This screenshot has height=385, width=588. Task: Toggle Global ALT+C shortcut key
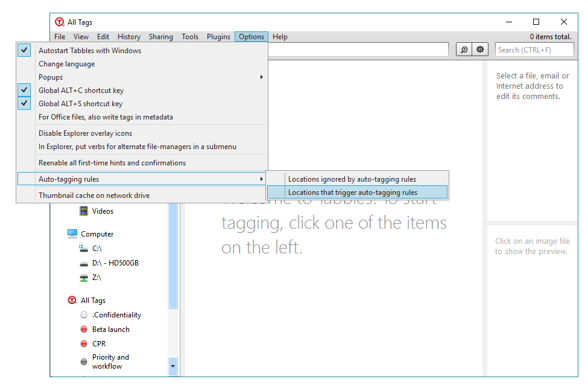pyautogui.click(x=142, y=91)
